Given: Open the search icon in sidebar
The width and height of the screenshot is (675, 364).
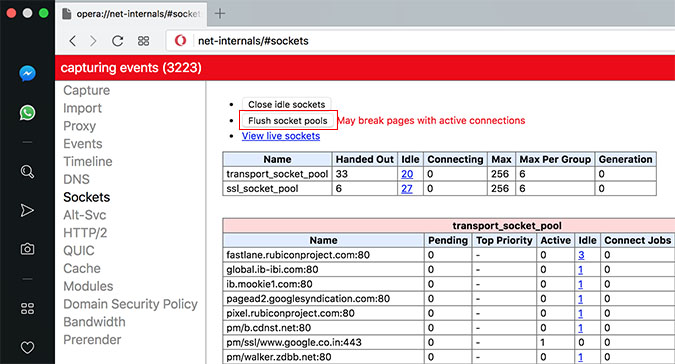Looking at the screenshot, I should click(27, 172).
